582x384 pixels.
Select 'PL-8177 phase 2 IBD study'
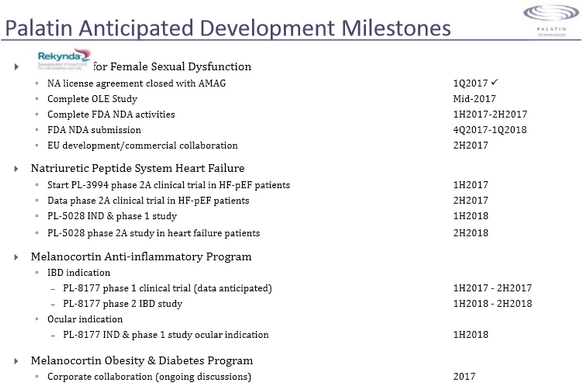click(122, 304)
